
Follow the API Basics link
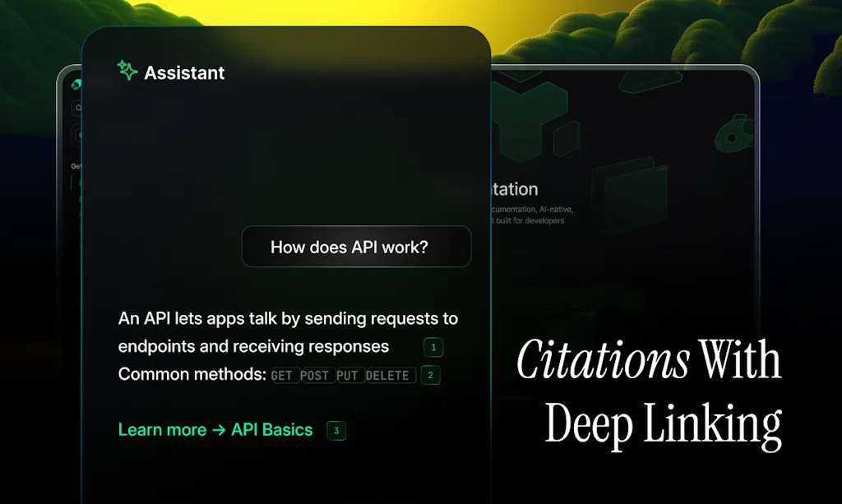point(271,429)
